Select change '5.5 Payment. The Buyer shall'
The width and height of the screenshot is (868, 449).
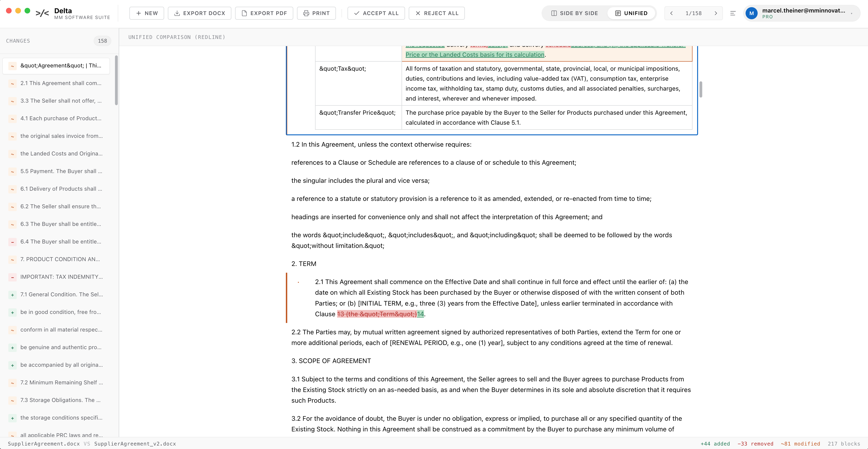[x=56, y=171]
